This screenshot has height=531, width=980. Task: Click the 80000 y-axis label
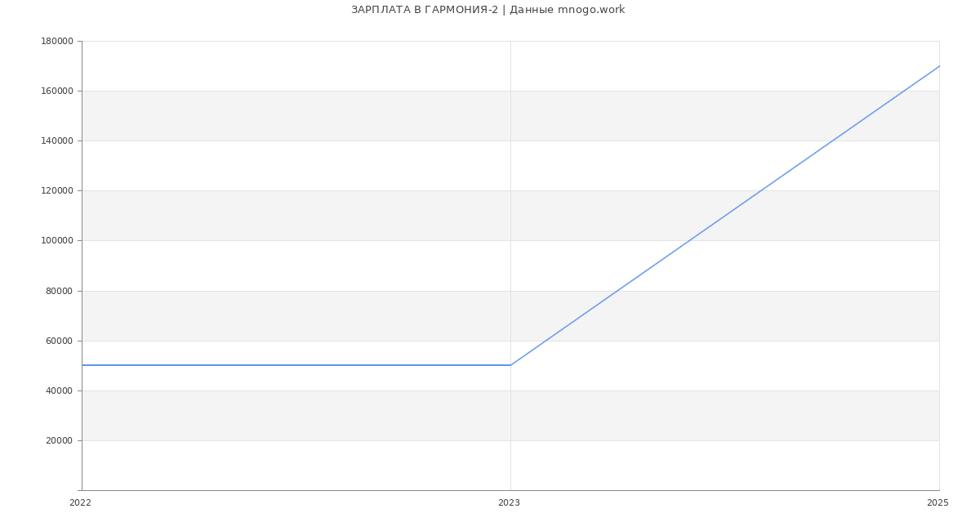point(60,291)
